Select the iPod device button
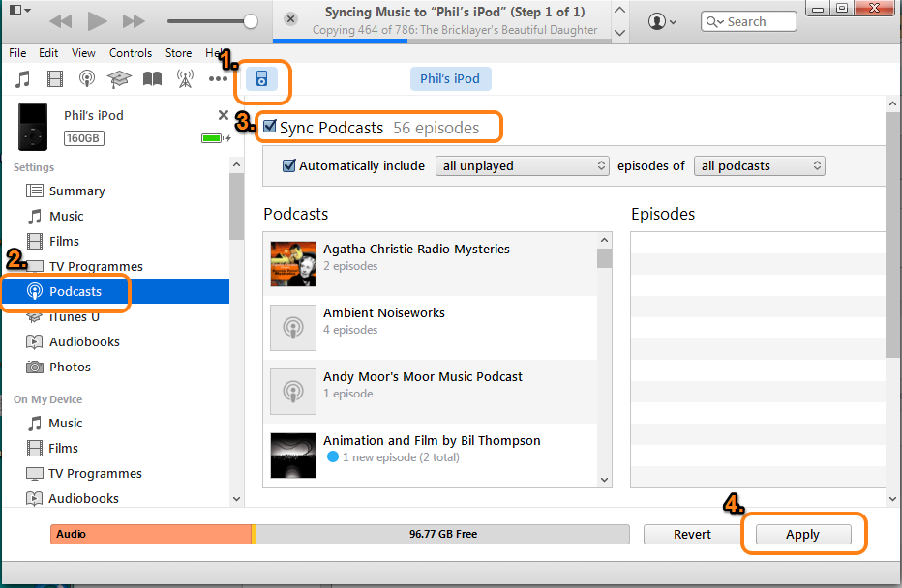The width and height of the screenshot is (902, 588). click(x=261, y=78)
